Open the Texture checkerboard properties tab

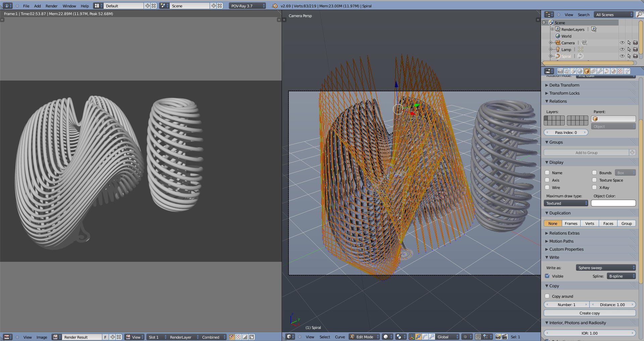point(620,71)
